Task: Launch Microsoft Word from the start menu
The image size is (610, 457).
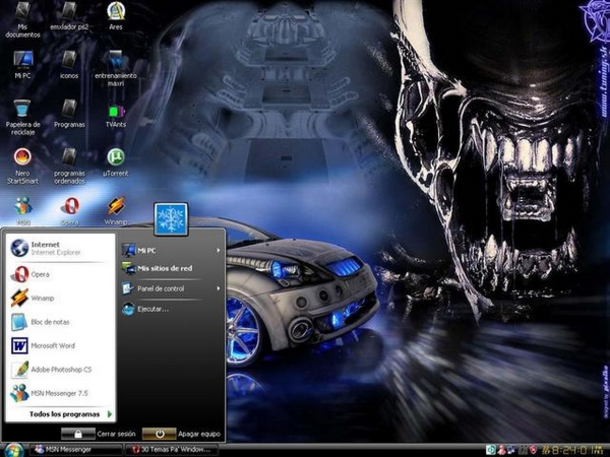Action: click(60, 346)
